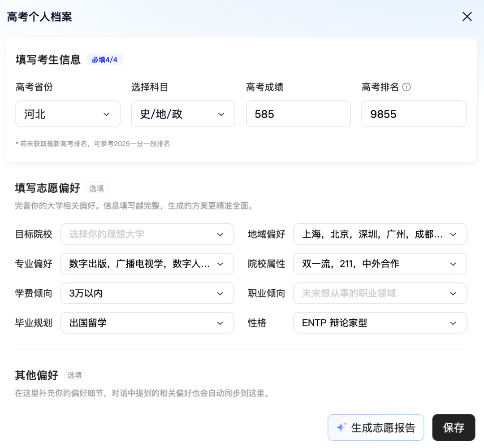The height and width of the screenshot is (448, 484).
Task: Click the sparkle icon in 生成志愿报告
Action: tap(341, 427)
